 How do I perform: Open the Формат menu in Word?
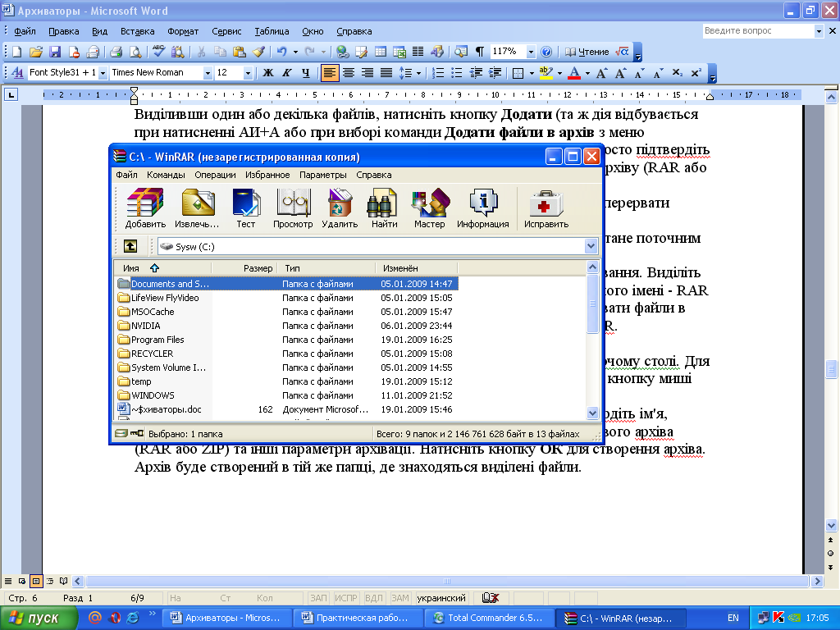click(x=183, y=31)
